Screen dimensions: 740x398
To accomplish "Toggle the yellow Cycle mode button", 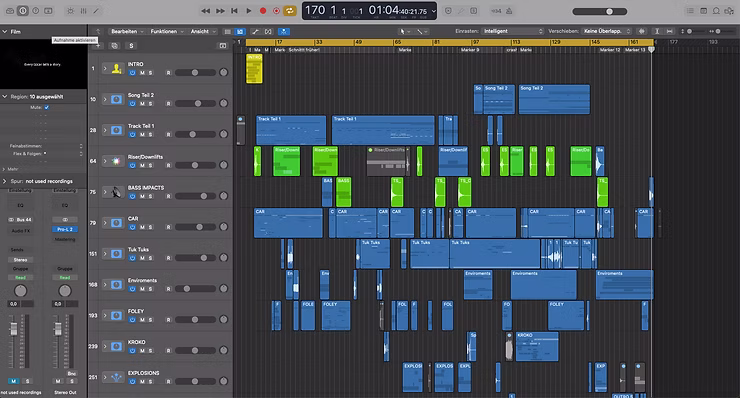I will 289,10.
